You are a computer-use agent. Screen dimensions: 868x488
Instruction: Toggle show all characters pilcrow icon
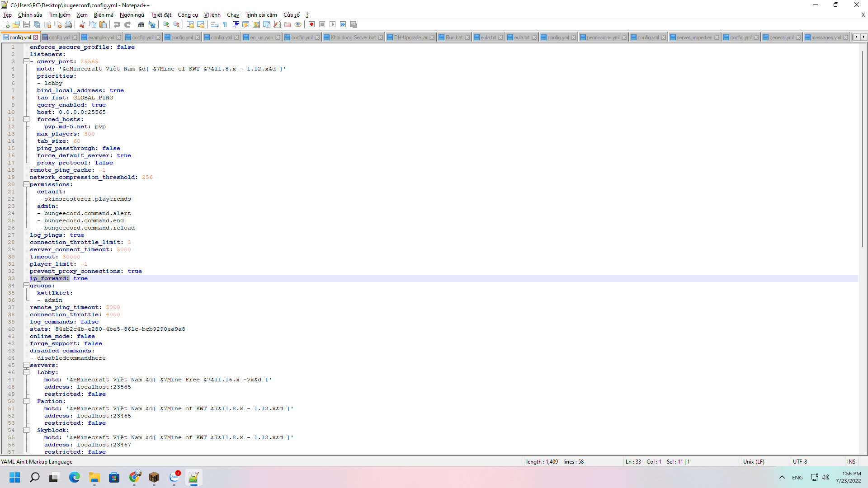(225, 24)
